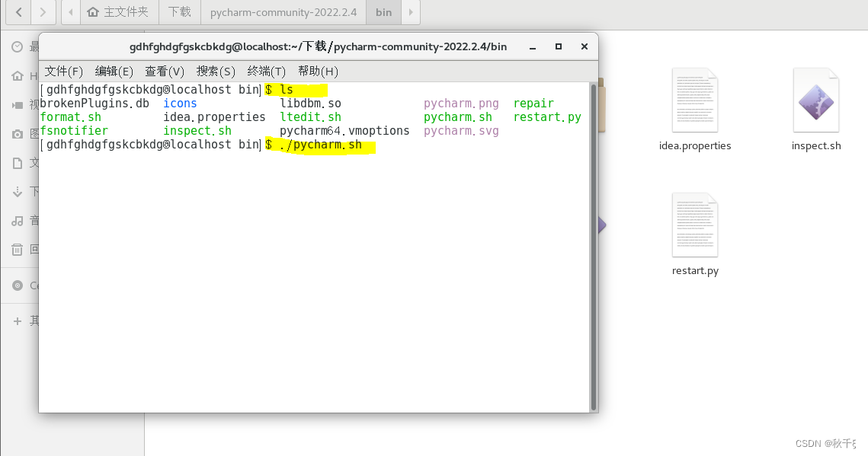
Task: Minimize the terminal window
Action: pyautogui.click(x=533, y=47)
